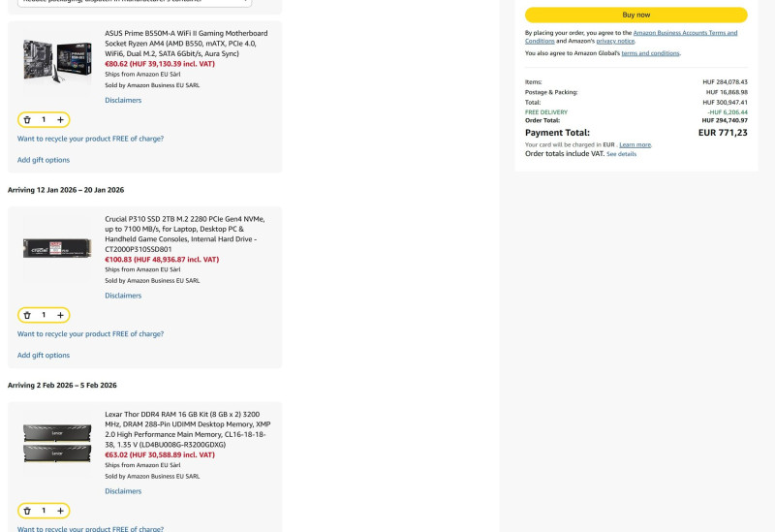
Task: Add gift options for Crucial SSD
Action: click(x=44, y=356)
